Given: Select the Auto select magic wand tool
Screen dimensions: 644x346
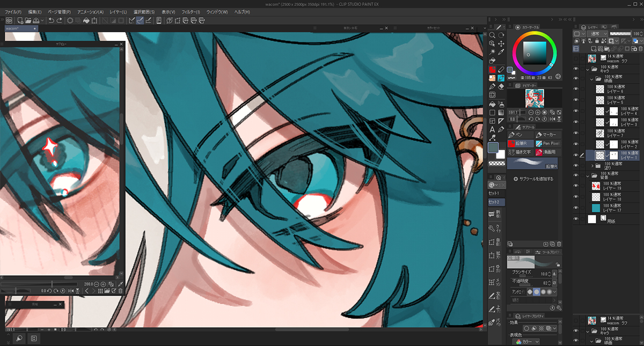Looking at the screenshot, I should click(492, 52).
